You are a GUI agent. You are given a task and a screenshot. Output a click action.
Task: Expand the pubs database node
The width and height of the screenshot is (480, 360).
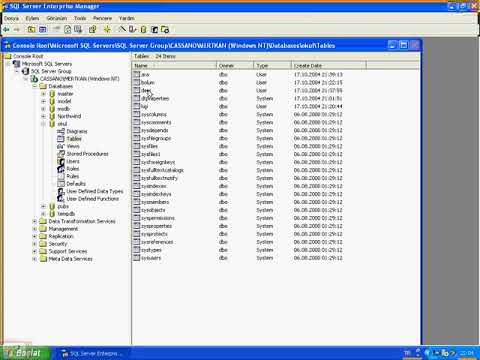(43, 206)
